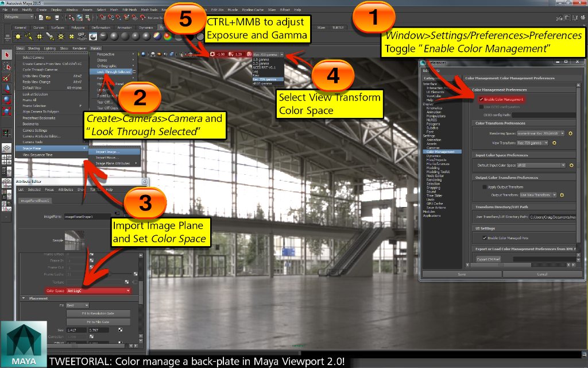Select the arrow Select Tool in the toolbox
The width and height of the screenshot is (588, 368).
click(x=6, y=55)
